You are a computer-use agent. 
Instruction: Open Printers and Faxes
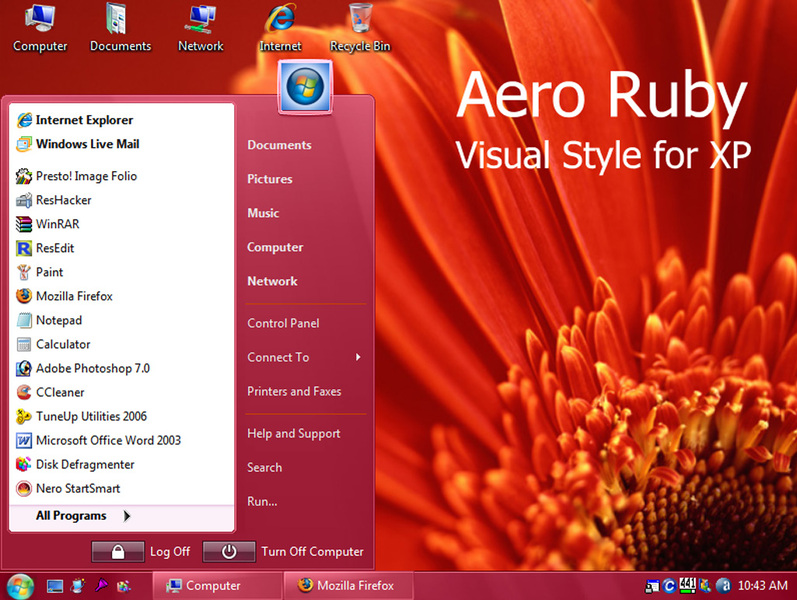click(294, 392)
